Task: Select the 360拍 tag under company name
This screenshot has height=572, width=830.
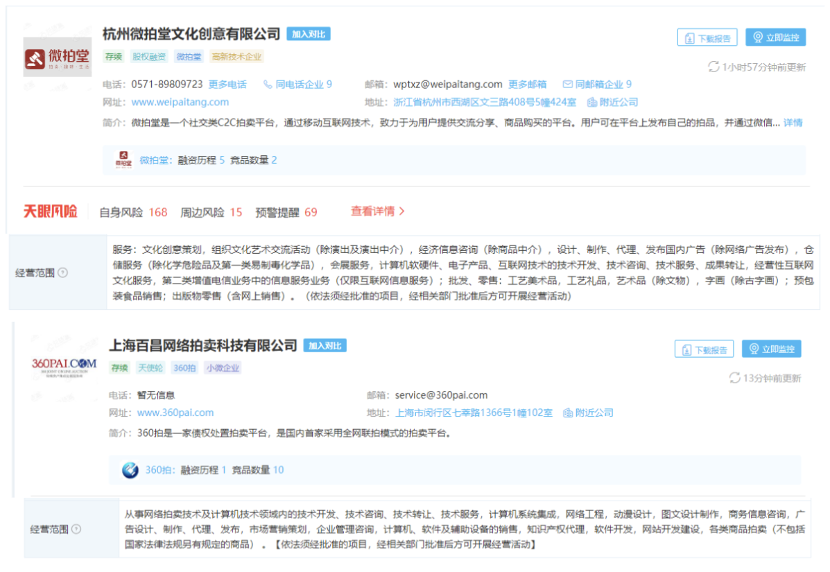Action: click(185, 368)
